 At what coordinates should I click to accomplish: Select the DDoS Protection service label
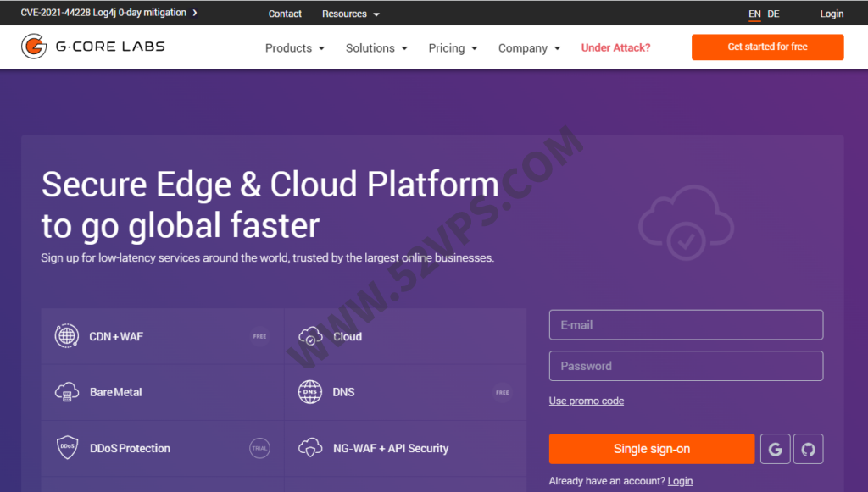tap(130, 448)
